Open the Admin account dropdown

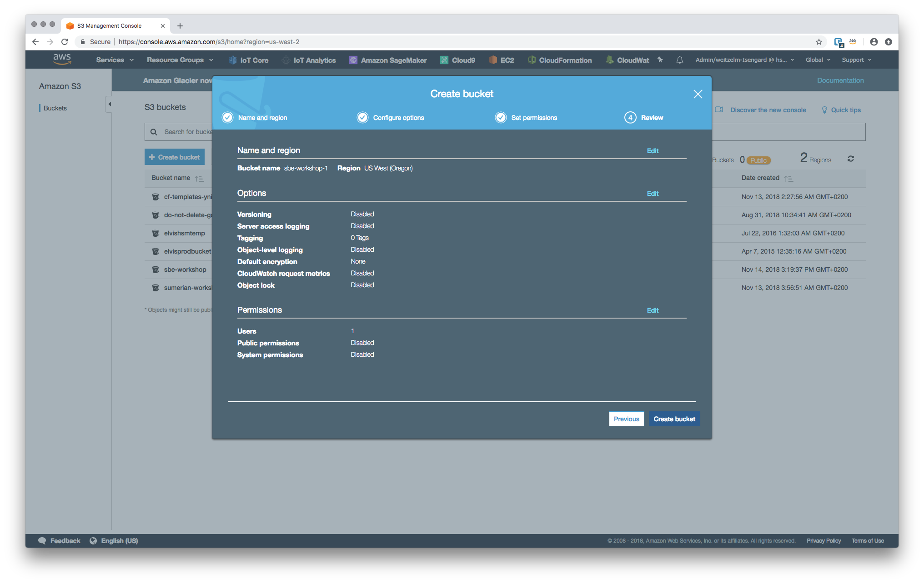745,60
